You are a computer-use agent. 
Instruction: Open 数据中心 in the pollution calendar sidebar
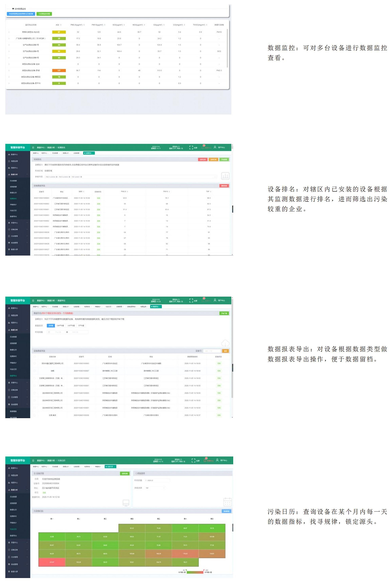coord(14,468)
